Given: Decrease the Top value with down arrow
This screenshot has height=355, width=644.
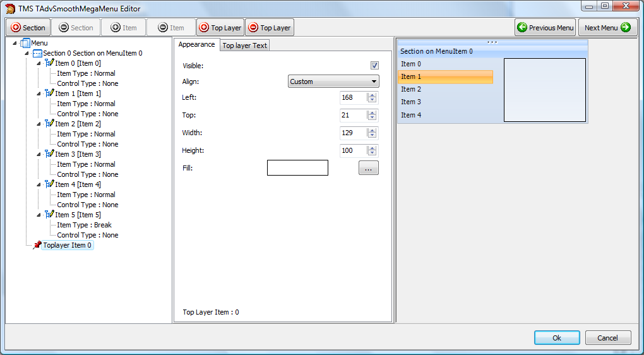Looking at the screenshot, I should point(372,118).
